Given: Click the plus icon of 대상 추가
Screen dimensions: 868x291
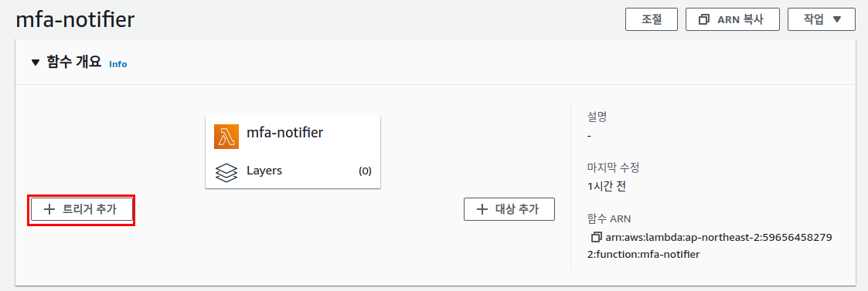Looking at the screenshot, I should point(483,209).
